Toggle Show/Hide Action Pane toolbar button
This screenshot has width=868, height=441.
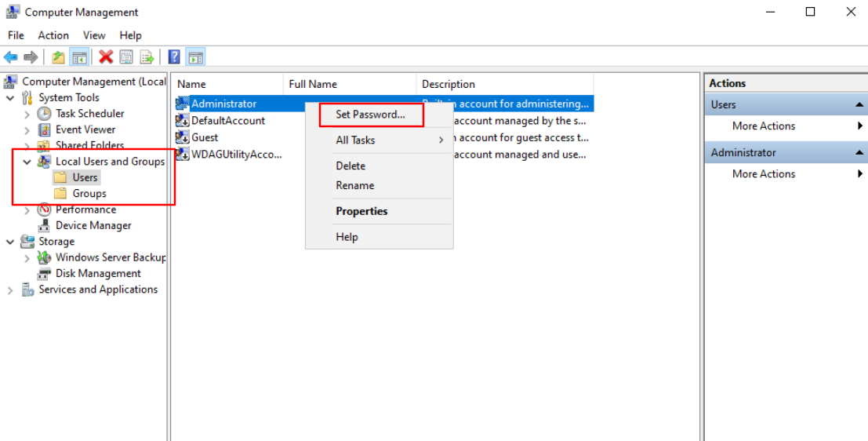(x=195, y=57)
